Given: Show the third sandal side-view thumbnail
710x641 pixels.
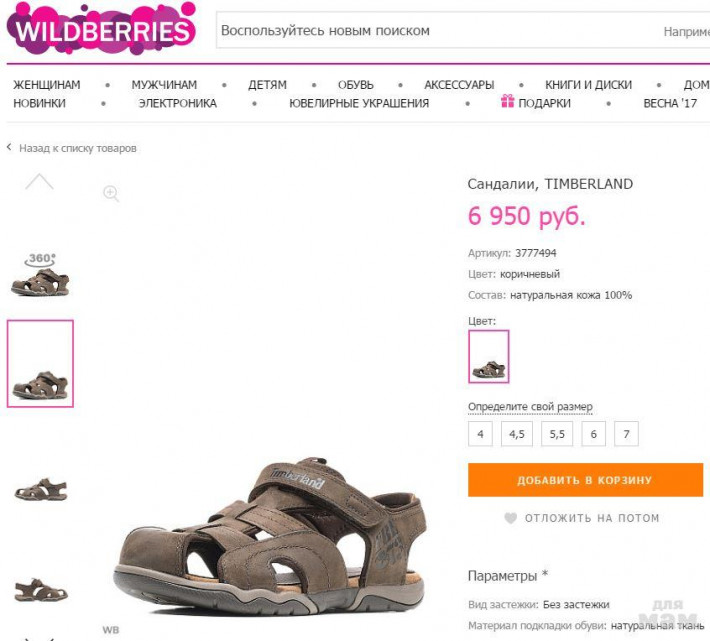Looking at the screenshot, I should pos(40,489).
